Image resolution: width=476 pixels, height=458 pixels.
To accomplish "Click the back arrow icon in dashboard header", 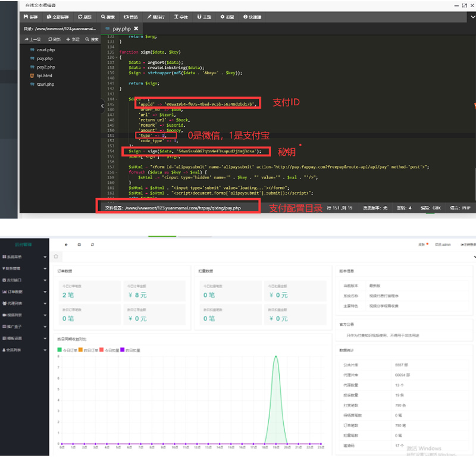I will coord(65,244).
